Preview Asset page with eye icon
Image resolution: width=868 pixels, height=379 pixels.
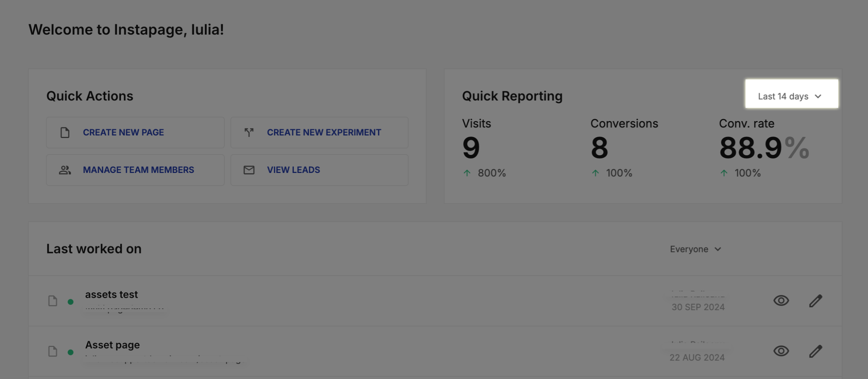pos(781,351)
